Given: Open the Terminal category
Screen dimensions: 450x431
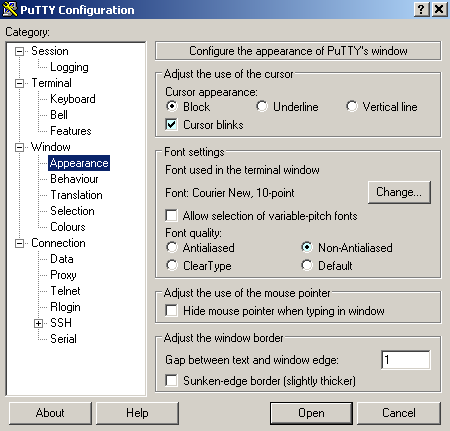Looking at the screenshot, I should pos(51,83).
